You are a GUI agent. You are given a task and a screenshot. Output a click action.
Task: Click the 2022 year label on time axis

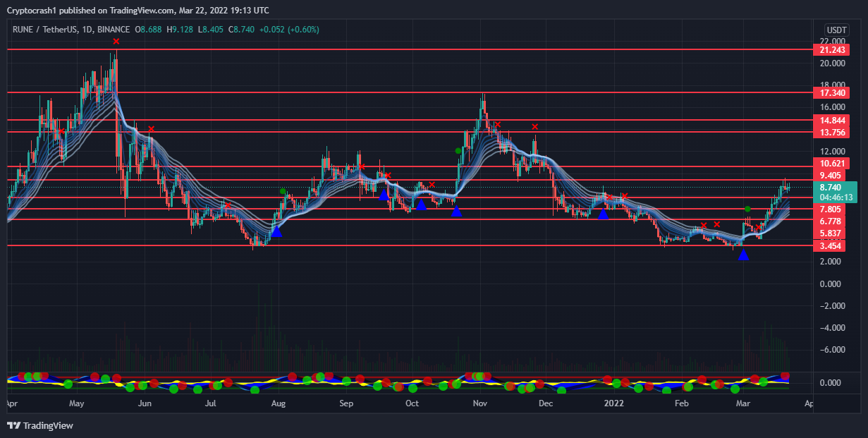tap(614, 404)
